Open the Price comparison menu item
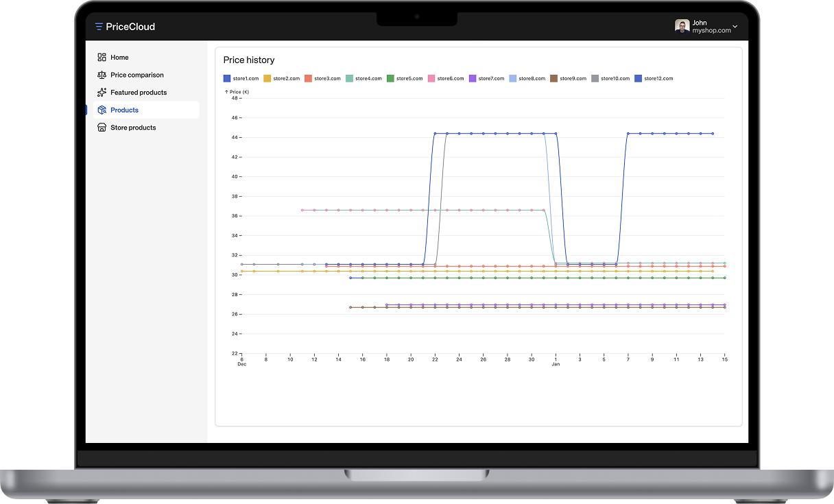 [x=137, y=75]
